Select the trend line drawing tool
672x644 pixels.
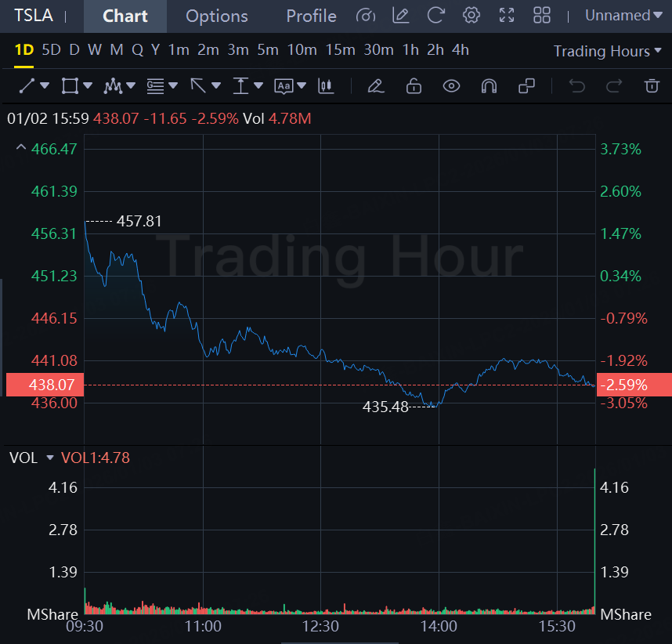point(27,86)
